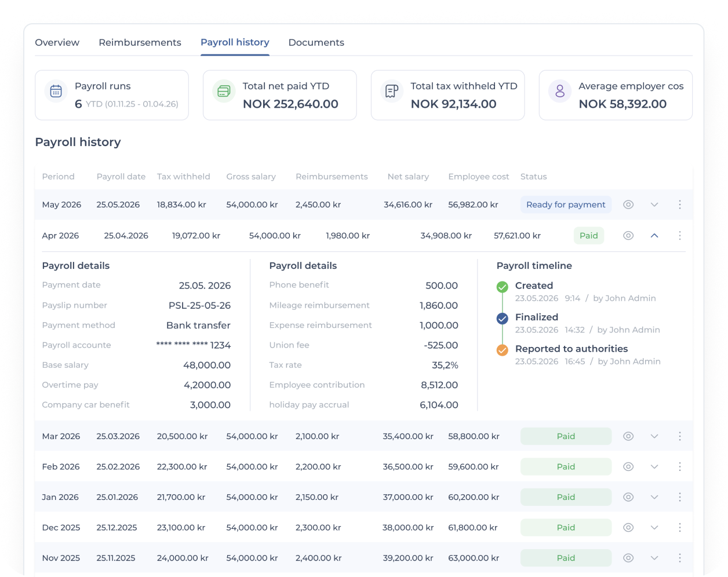This screenshot has height=577, width=728.
Task: Go to the Documents tab
Action: [x=316, y=42]
